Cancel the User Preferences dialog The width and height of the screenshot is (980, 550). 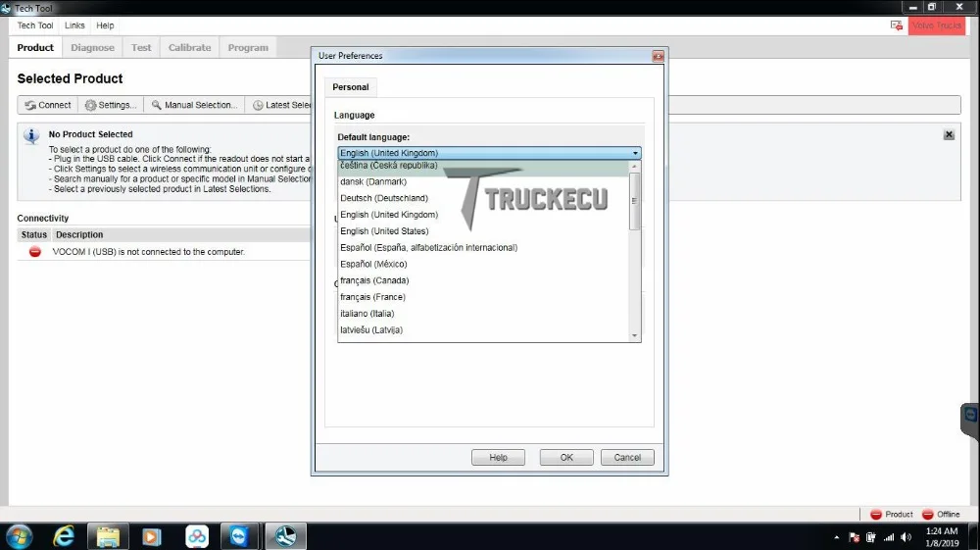[627, 458]
